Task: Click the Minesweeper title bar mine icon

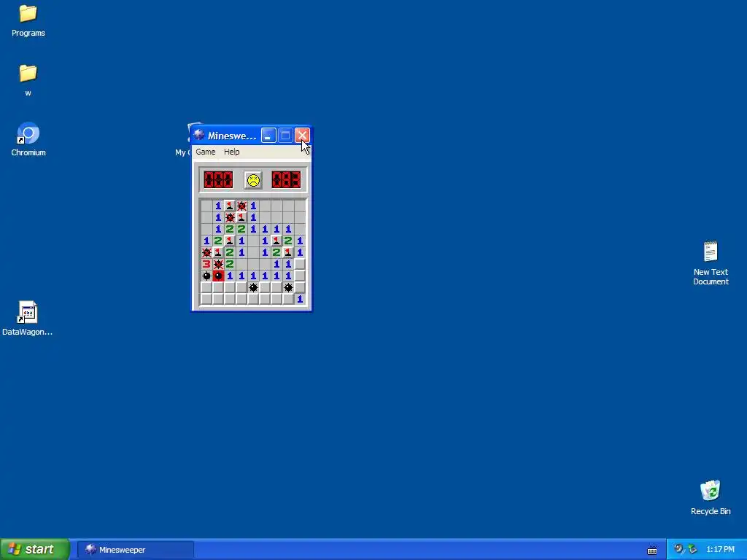Action: 199,135
